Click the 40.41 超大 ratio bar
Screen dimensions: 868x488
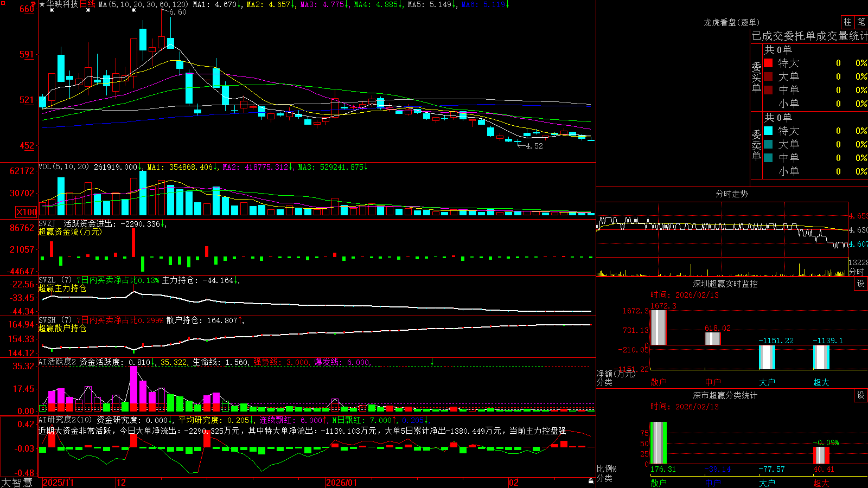point(821,455)
